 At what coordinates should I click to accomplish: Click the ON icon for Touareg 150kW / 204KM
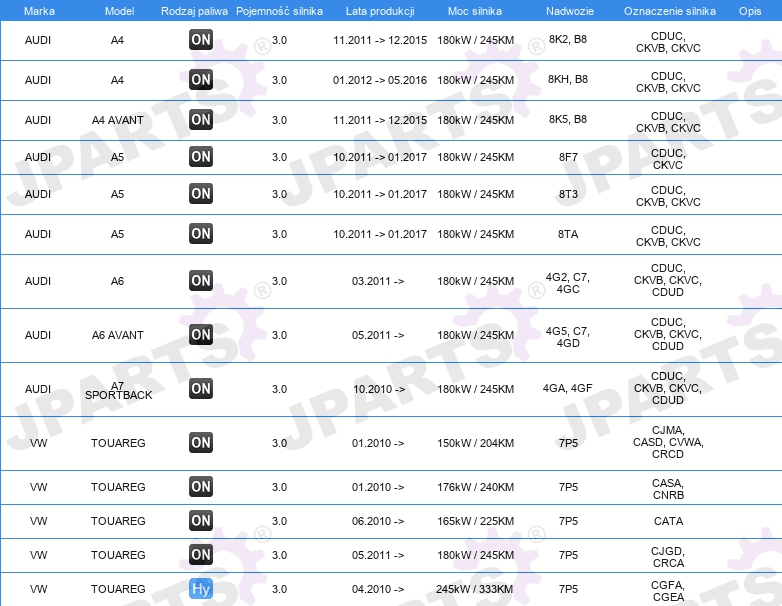[x=201, y=442]
